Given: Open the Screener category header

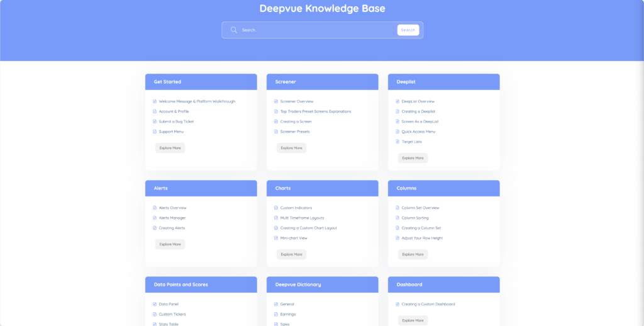Looking at the screenshot, I should coord(323,82).
